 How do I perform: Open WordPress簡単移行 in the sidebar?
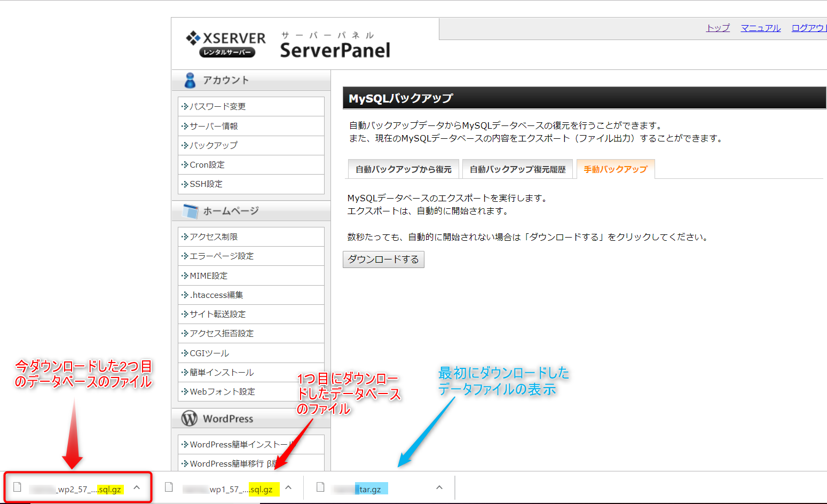click(x=251, y=463)
